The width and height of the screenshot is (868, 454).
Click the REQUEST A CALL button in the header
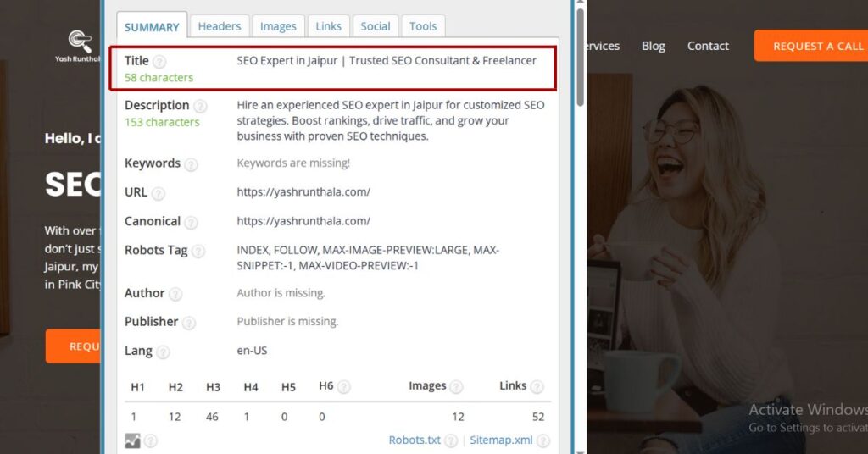coord(811,46)
